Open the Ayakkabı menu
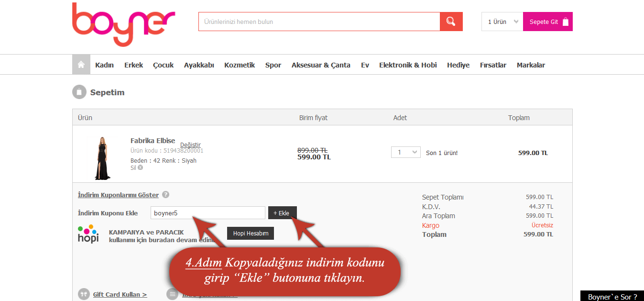The image size is (644, 301). pos(199,65)
